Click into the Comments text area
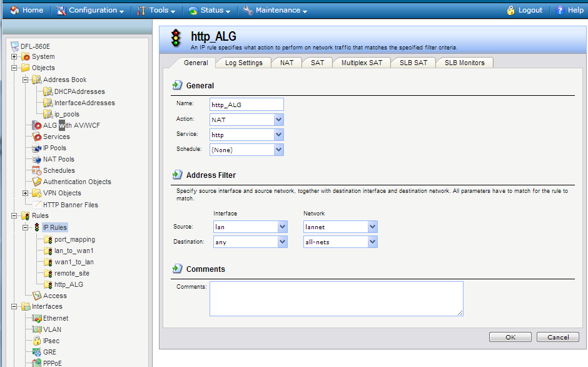 [336, 298]
